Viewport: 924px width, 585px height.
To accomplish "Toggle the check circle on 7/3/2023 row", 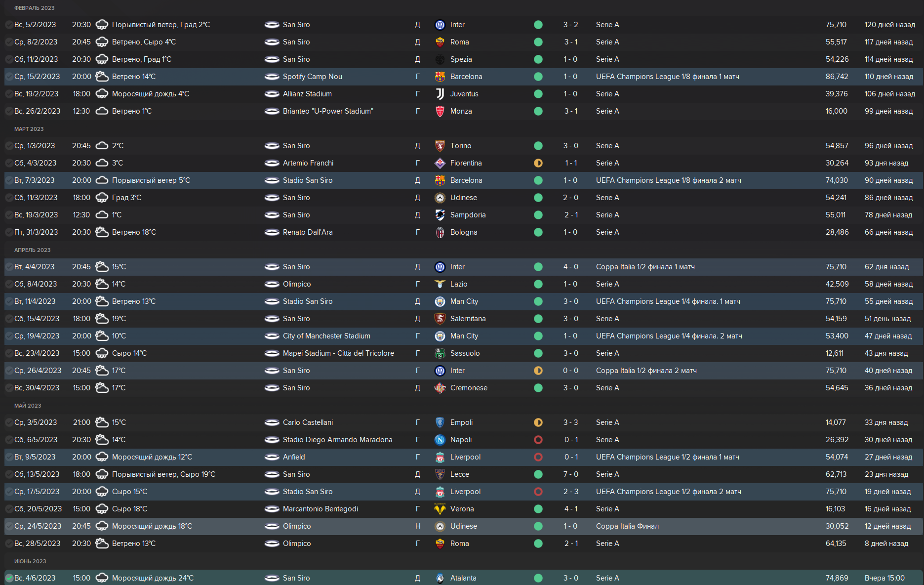I will coord(9,180).
